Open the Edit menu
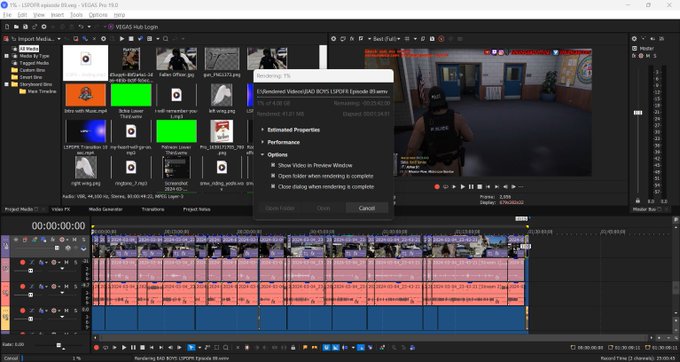 (x=22, y=15)
